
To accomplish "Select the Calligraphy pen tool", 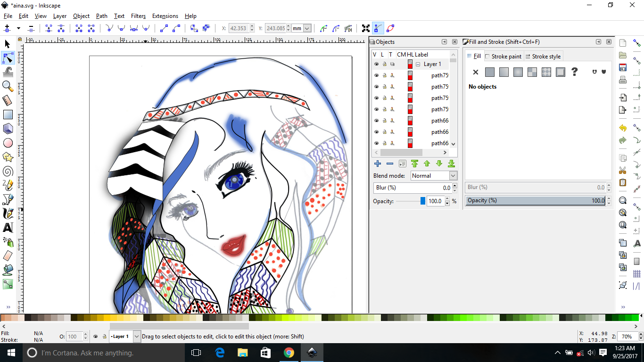I will [x=8, y=214].
